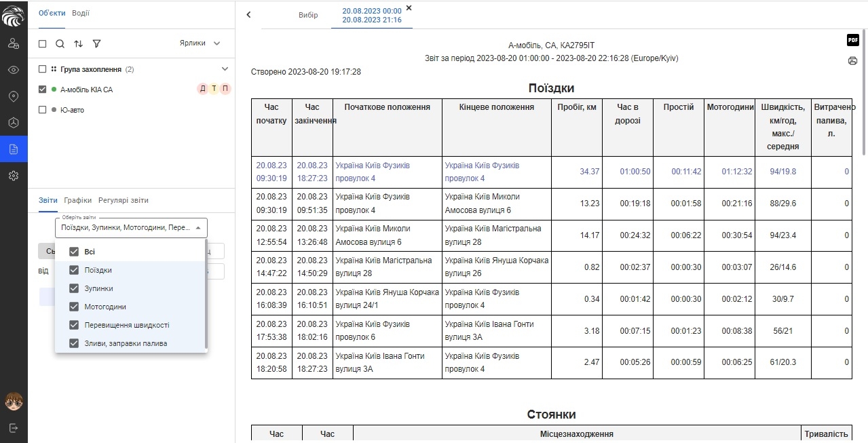Click the Стоянки section heading

[551, 415]
